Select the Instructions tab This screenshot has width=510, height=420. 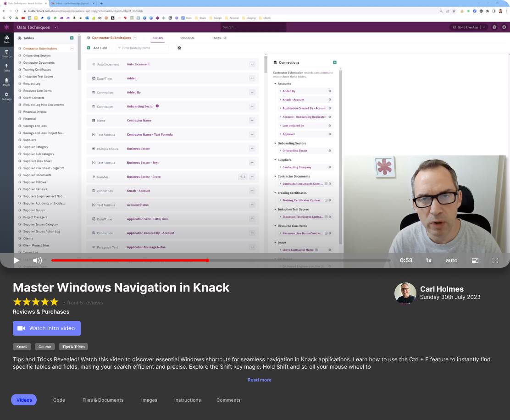coord(187,400)
